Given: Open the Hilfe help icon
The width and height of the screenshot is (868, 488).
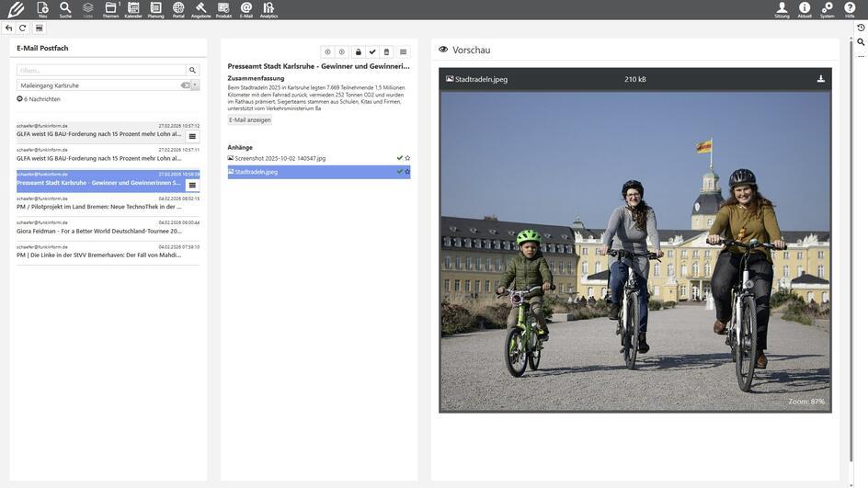Looking at the screenshot, I should [x=850, y=9].
